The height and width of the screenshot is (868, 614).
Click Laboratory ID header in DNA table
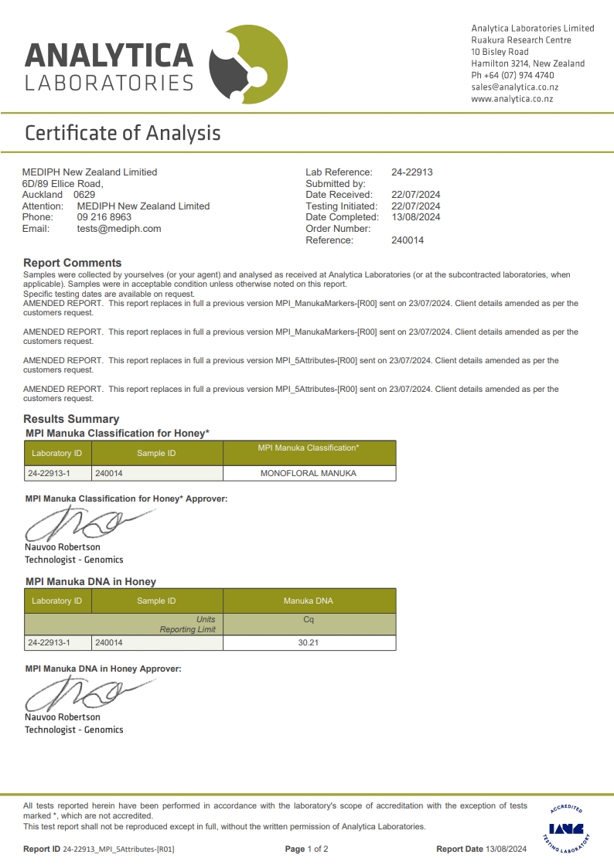(x=57, y=601)
